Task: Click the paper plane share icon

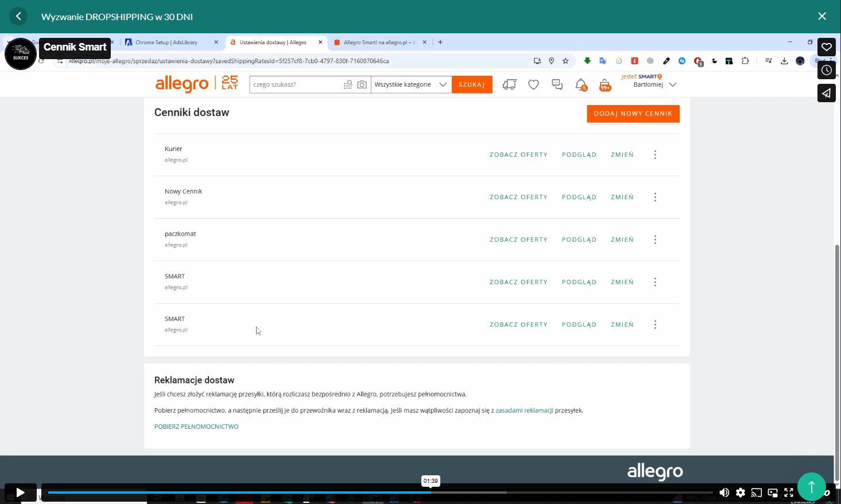Action: [826, 93]
